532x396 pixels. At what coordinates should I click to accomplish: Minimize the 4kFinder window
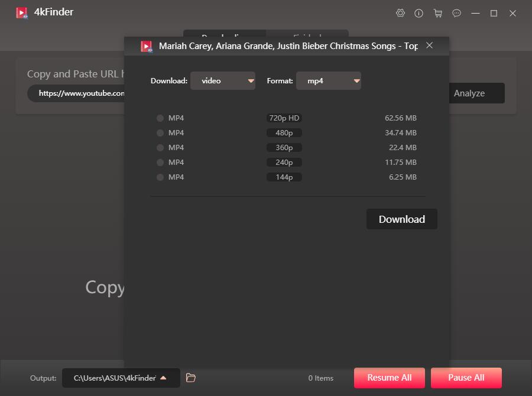tap(475, 13)
